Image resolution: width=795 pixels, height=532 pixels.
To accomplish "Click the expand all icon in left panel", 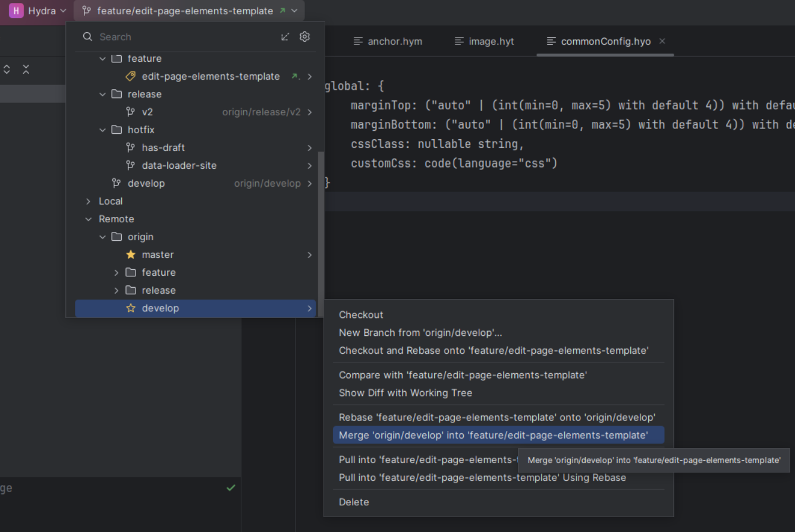I will tap(7, 70).
